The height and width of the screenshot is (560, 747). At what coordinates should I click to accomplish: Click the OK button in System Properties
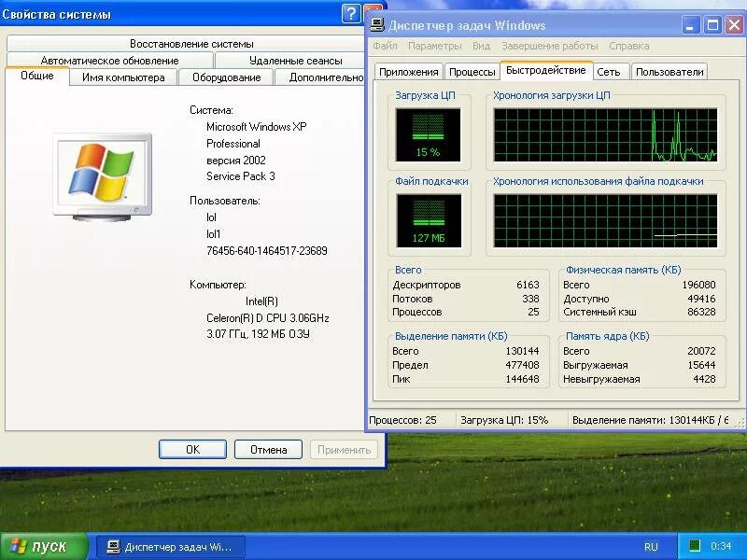pos(192,450)
